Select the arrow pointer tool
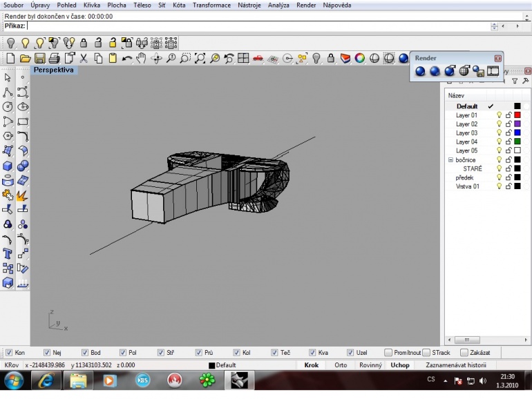532x399 pixels. tap(8, 77)
